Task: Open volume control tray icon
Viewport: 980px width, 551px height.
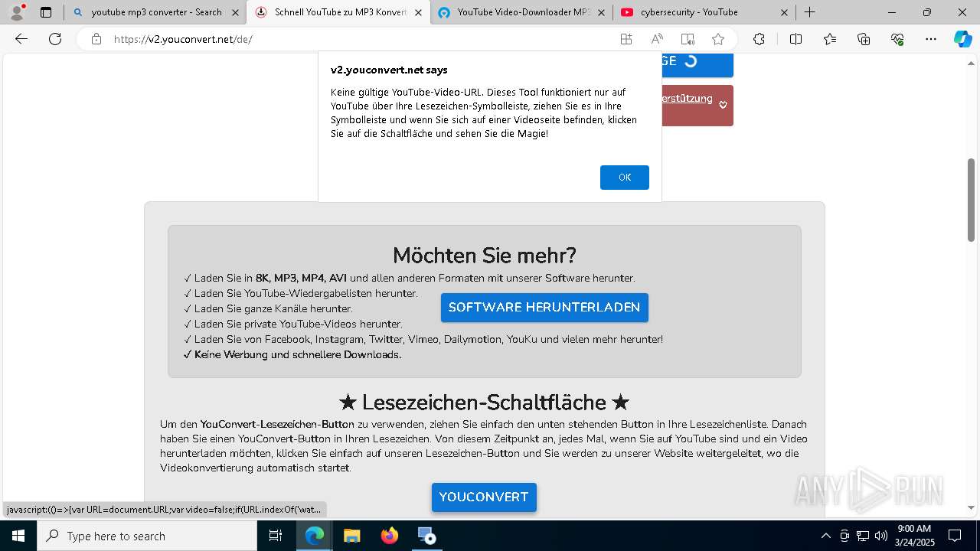Action: (881, 536)
